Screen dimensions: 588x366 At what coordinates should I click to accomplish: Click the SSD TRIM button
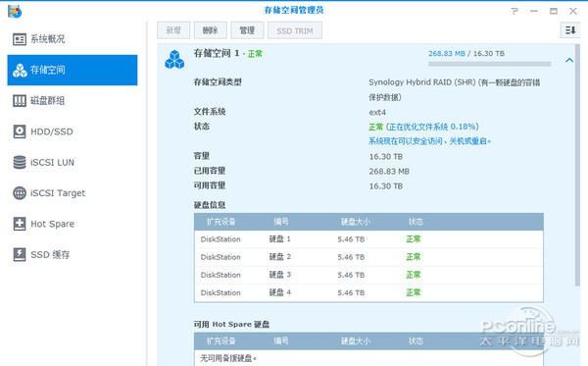tap(295, 30)
